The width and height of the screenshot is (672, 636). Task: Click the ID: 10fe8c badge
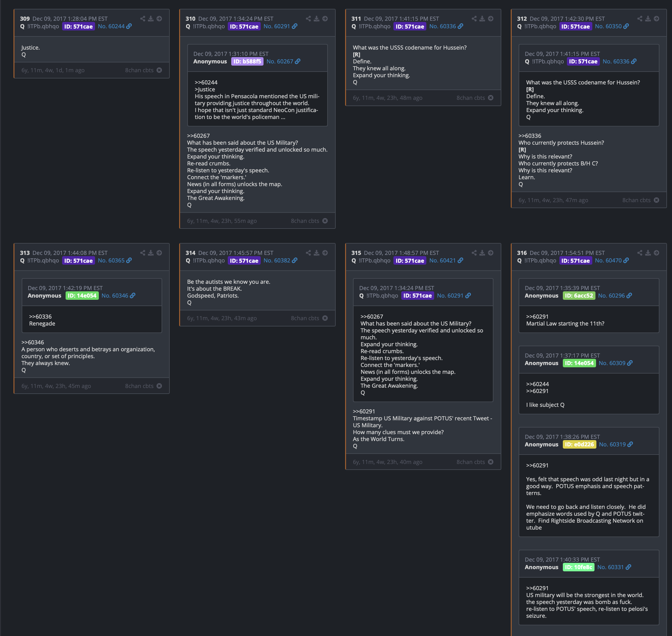[x=579, y=567]
